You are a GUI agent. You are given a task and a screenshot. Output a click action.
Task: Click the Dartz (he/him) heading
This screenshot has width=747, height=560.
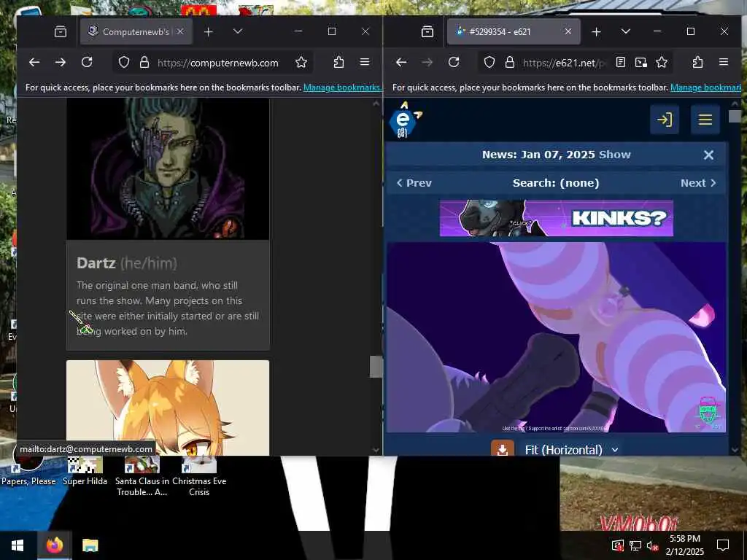coord(127,262)
